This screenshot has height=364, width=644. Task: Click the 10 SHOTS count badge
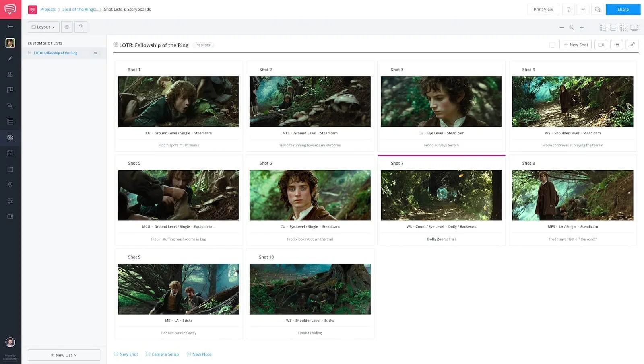(203, 45)
